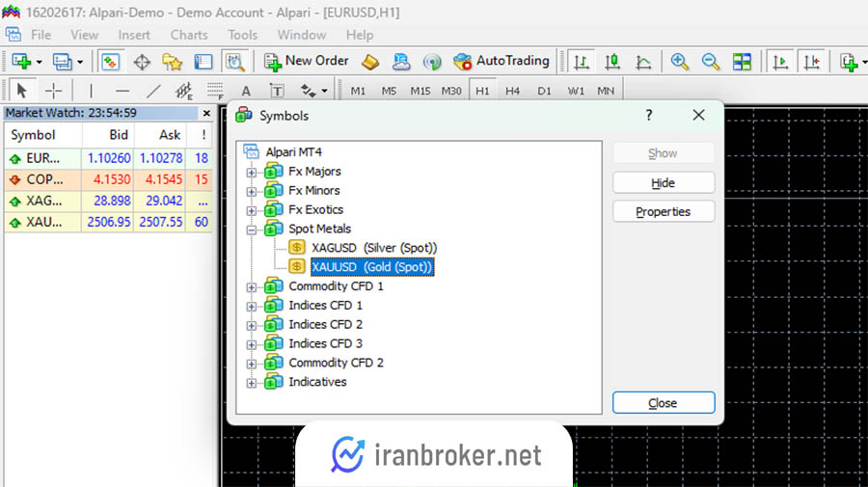Click the Tile Windows grid icon
Screen dimensions: 868x487
(x=742, y=62)
